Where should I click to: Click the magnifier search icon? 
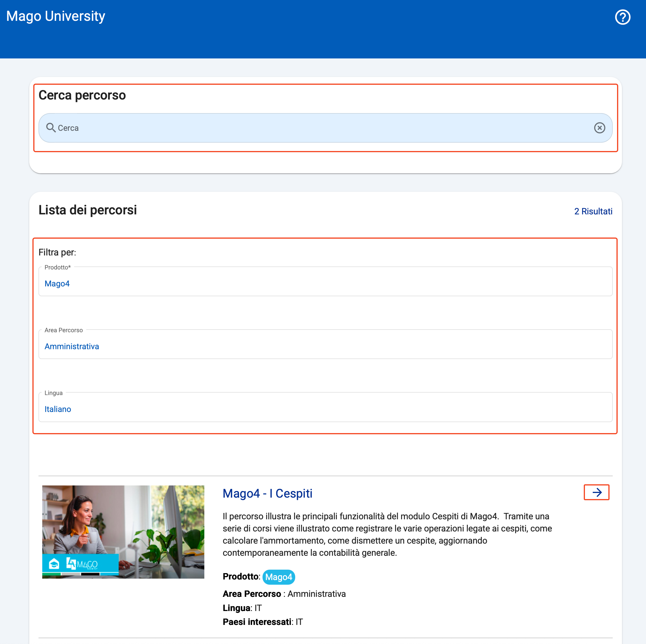pyautogui.click(x=51, y=128)
